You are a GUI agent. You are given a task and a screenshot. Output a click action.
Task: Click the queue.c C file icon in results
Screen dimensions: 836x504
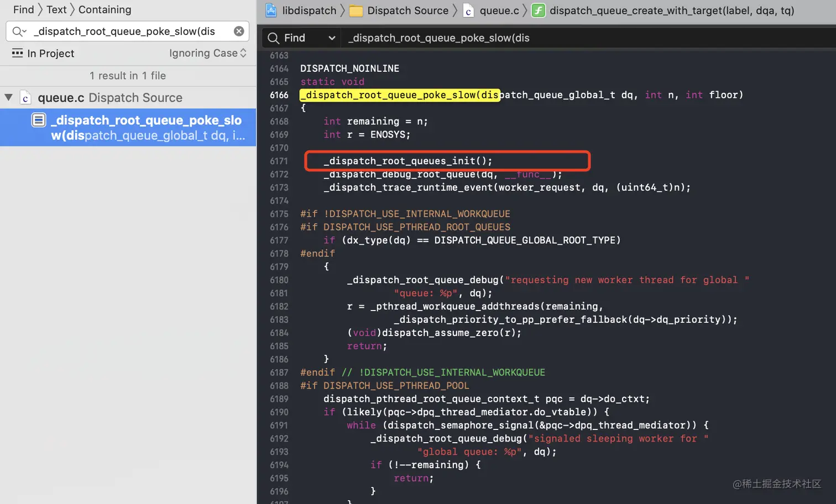[25, 98]
